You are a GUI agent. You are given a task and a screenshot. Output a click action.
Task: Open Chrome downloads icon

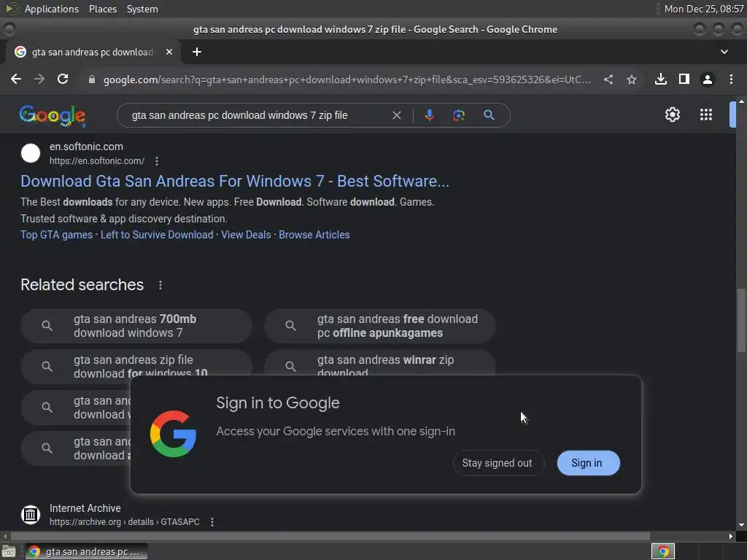pos(661,79)
